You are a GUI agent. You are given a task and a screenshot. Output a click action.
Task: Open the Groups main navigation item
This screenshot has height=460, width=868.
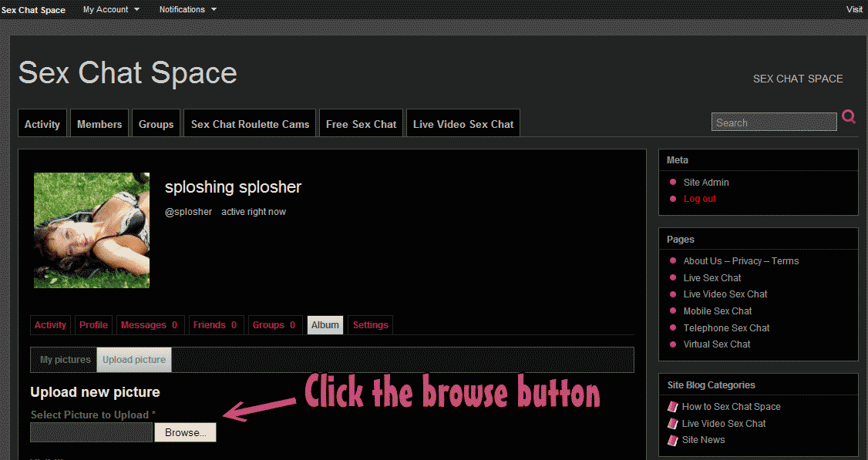tap(156, 124)
